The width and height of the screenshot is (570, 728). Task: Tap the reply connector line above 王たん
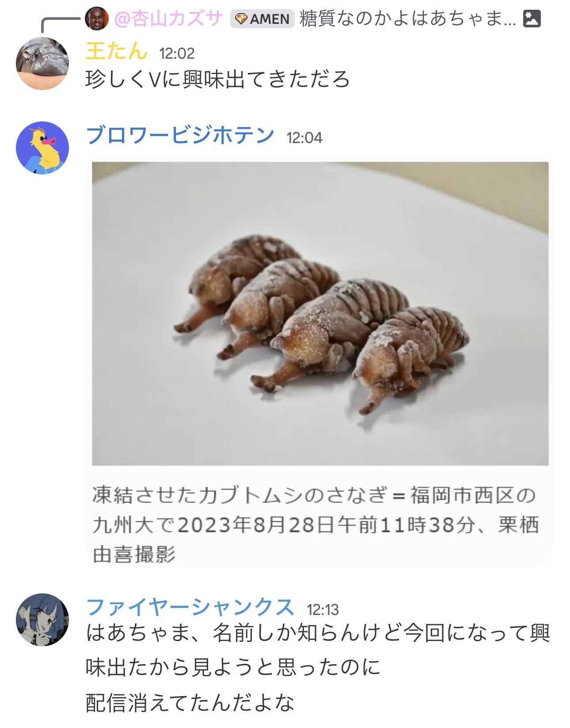coord(61,24)
